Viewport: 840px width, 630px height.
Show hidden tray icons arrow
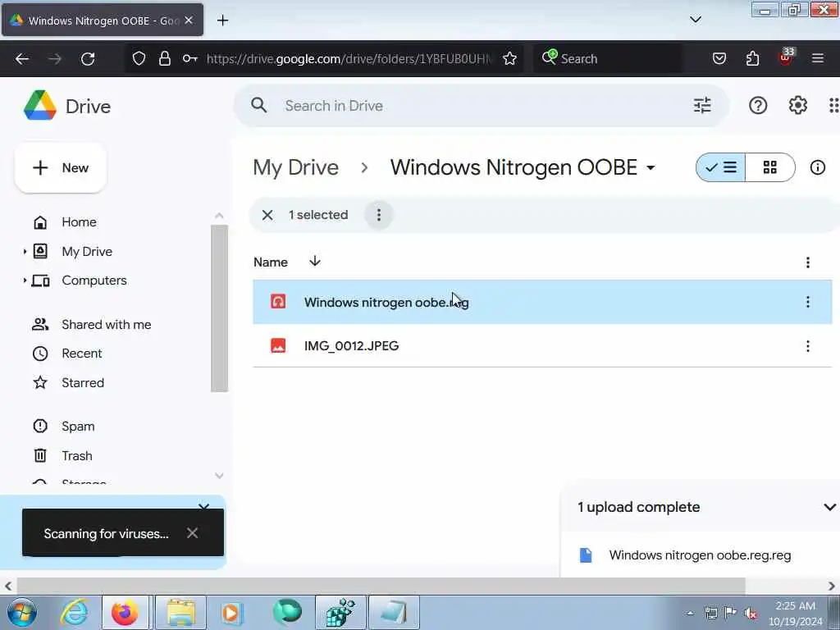pos(690,614)
